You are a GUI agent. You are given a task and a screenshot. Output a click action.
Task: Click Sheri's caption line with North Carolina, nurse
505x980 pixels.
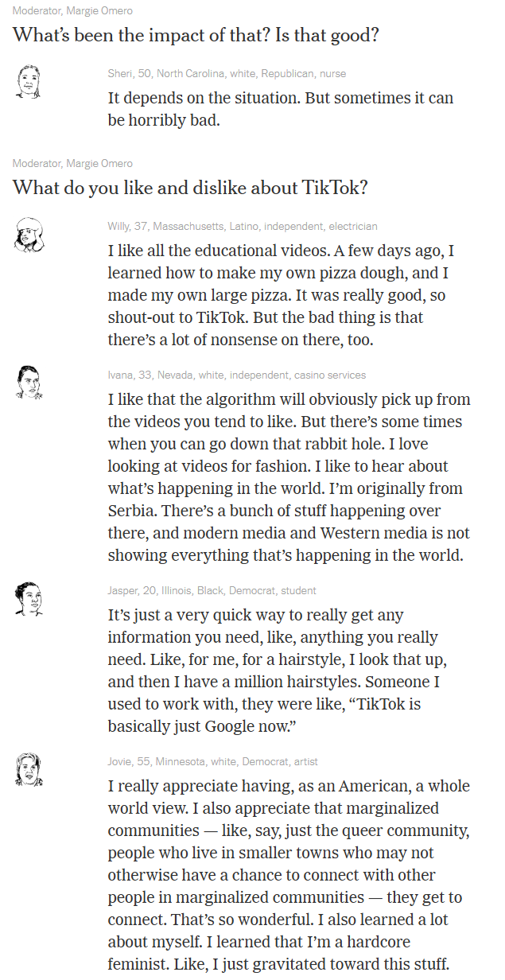click(227, 73)
